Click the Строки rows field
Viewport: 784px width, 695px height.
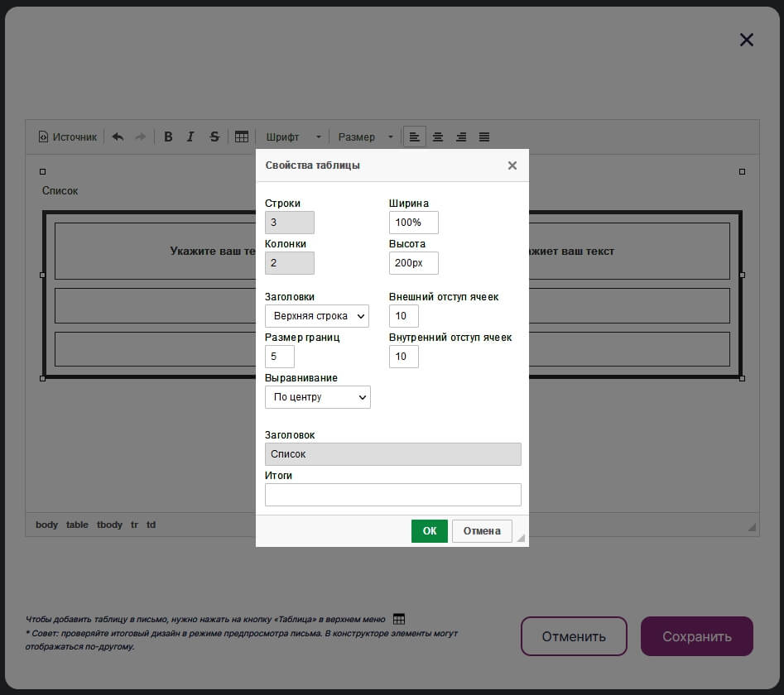point(290,223)
